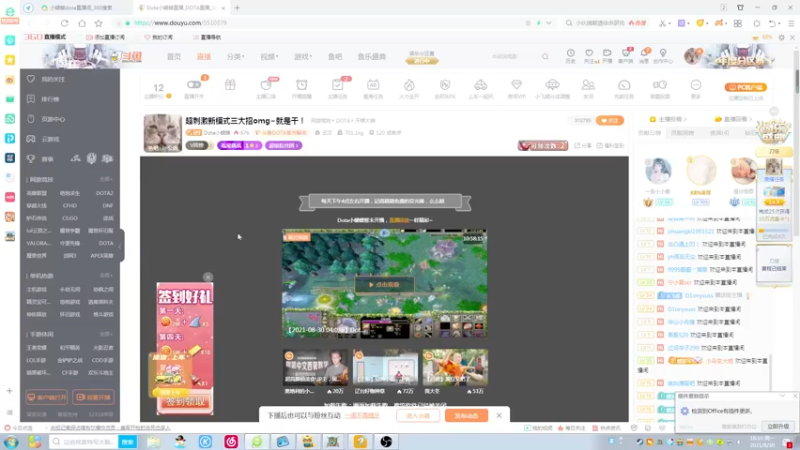
Task: Switch to the first browser tab about 360 search
Action: (x=82, y=8)
